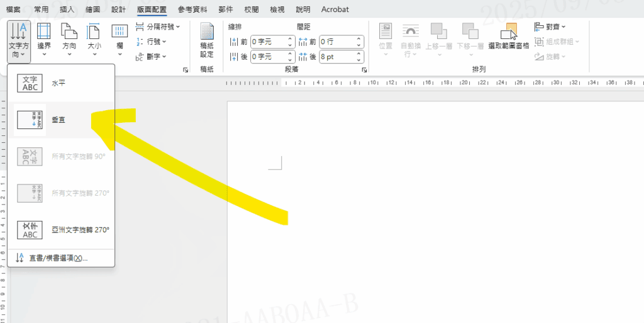Increase the 間距 後 spacing value
The height and width of the screenshot is (323, 644).
(359, 54)
